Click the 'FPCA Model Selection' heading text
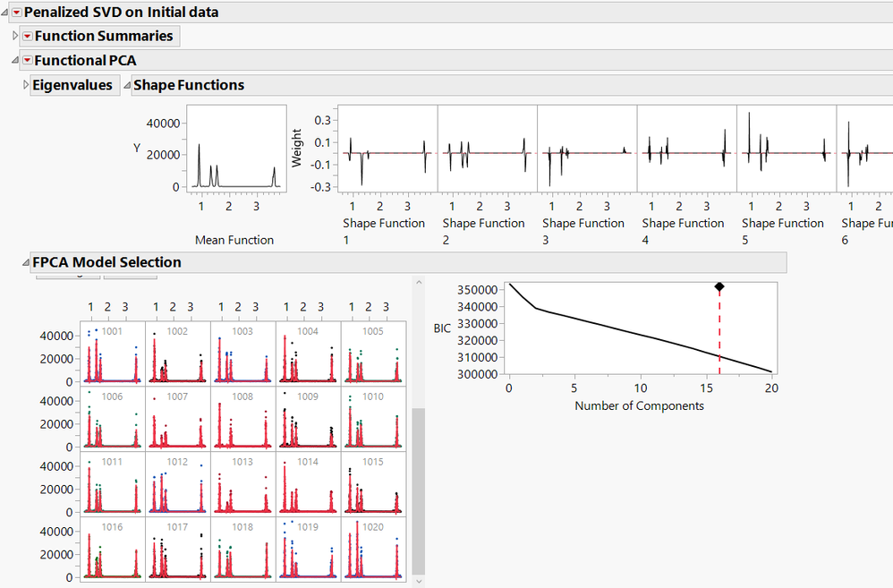 [106, 262]
